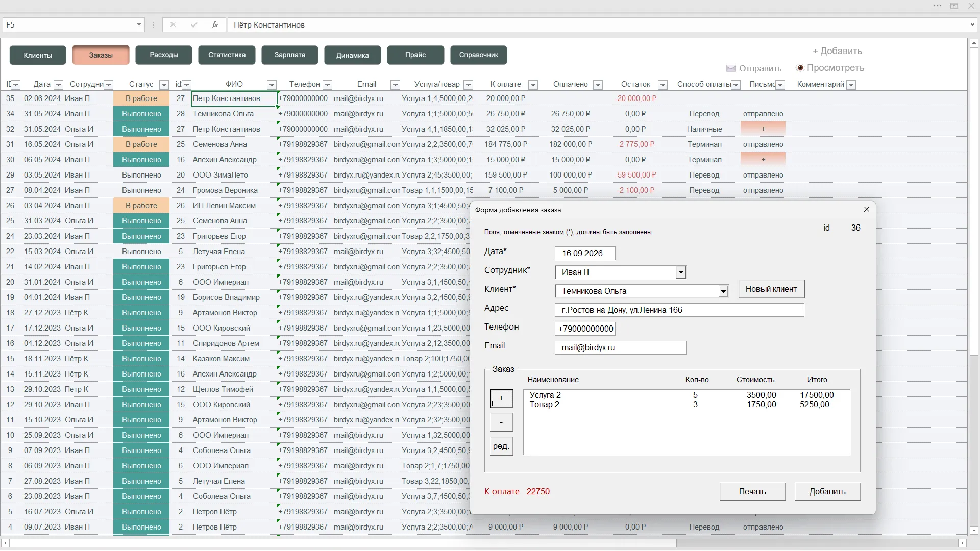Switch to the Клиенты section
The image size is (980, 551).
click(38, 55)
